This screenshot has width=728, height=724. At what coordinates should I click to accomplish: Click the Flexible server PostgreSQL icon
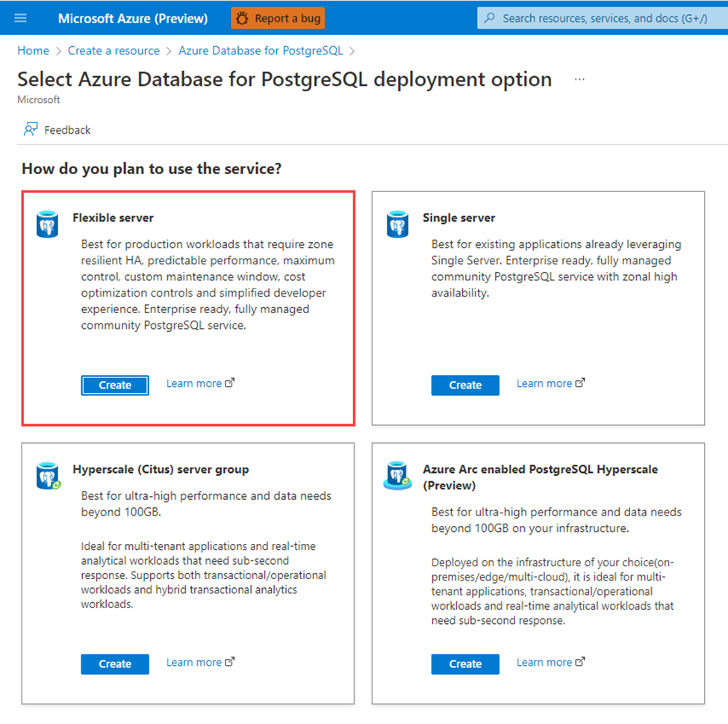[47, 223]
